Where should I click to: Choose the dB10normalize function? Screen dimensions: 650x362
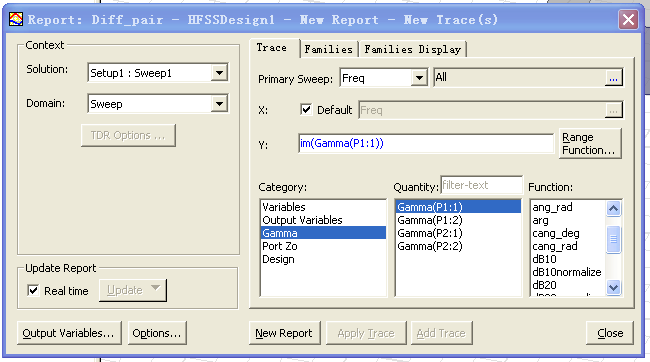[568, 272]
